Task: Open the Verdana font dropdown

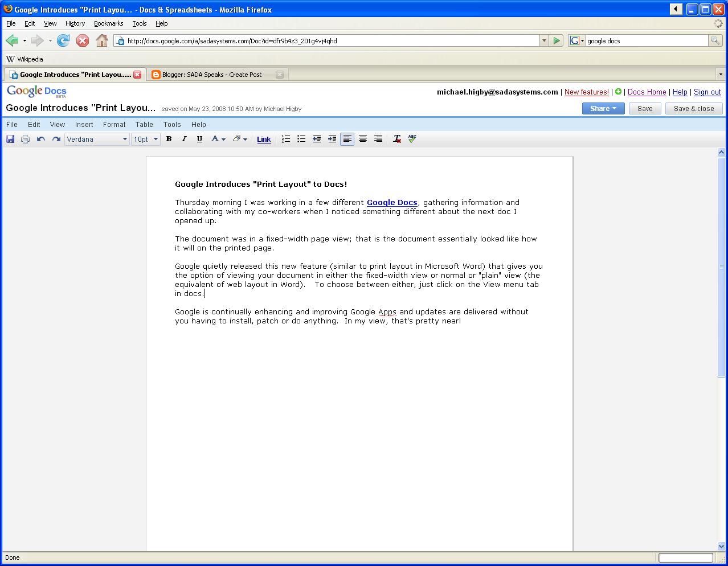Action: tap(97, 139)
